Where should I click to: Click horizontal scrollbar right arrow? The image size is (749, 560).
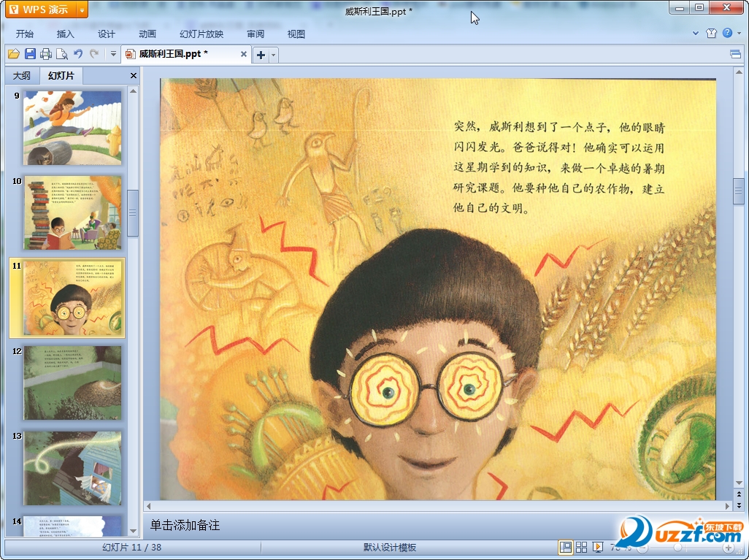[727, 505]
